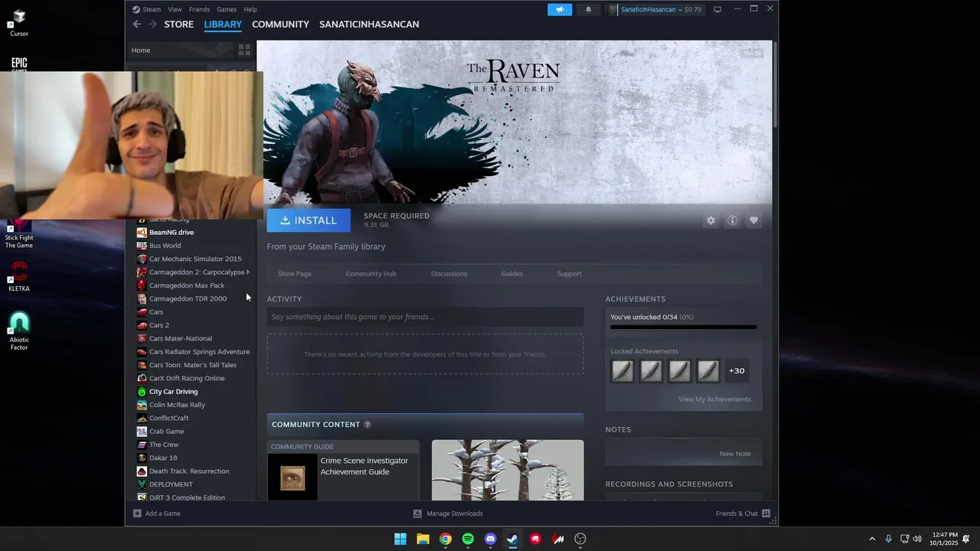
Task: Open the Discussions link
Action: [x=449, y=273]
